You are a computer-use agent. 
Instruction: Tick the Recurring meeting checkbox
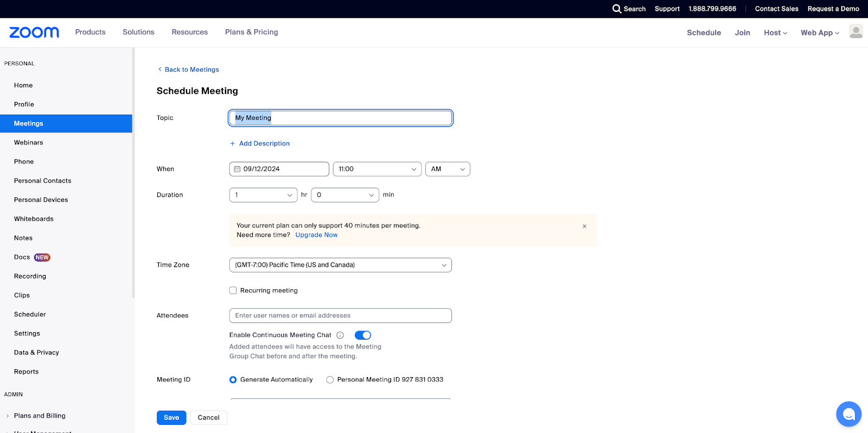[x=233, y=291]
